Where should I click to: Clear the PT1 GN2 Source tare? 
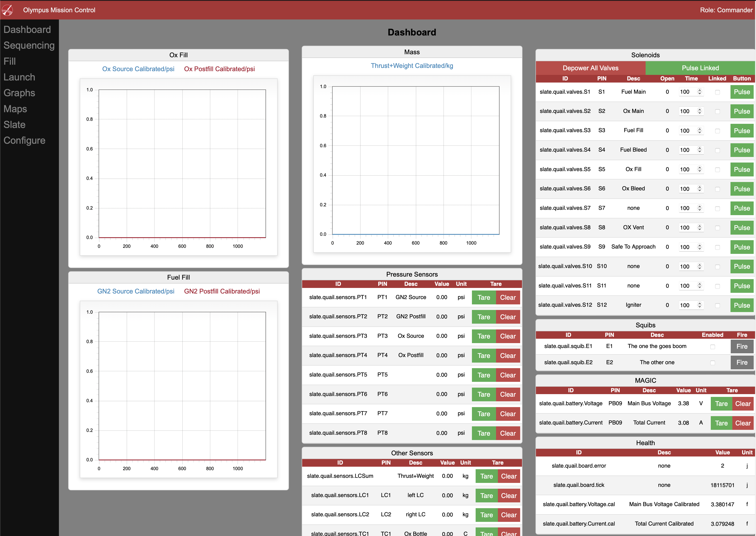(x=507, y=297)
